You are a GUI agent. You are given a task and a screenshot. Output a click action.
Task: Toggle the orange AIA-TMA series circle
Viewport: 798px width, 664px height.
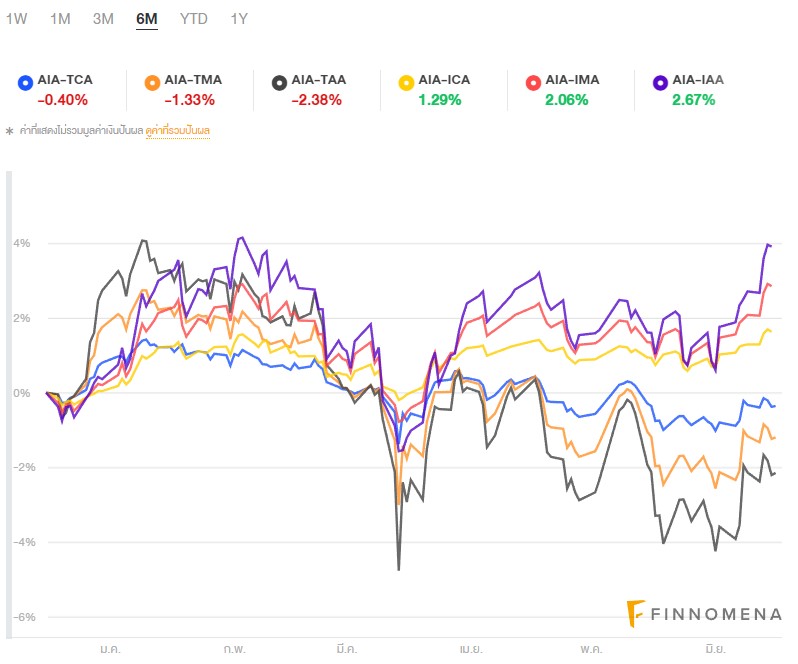coord(152,82)
